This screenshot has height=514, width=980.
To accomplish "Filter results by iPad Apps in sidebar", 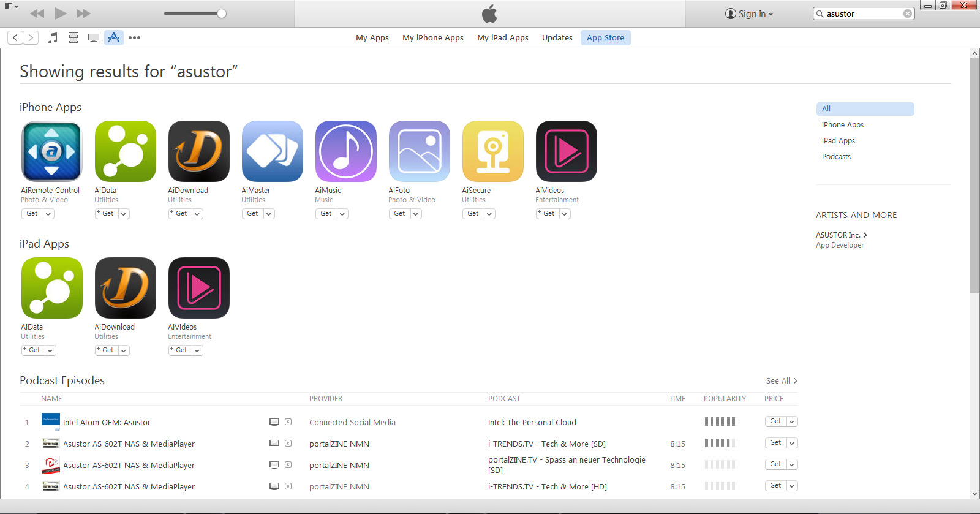I will [x=839, y=141].
